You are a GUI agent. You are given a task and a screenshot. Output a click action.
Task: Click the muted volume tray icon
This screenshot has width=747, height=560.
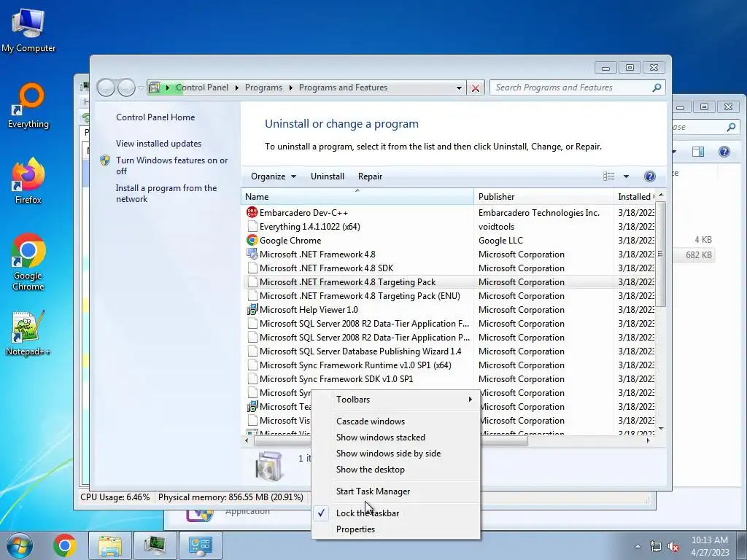click(673, 546)
